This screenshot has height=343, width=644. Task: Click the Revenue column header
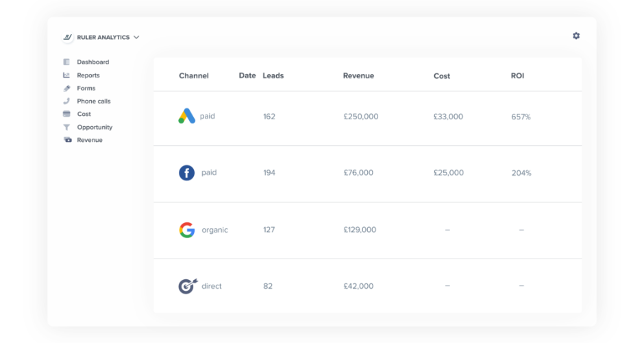(x=358, y=75)
